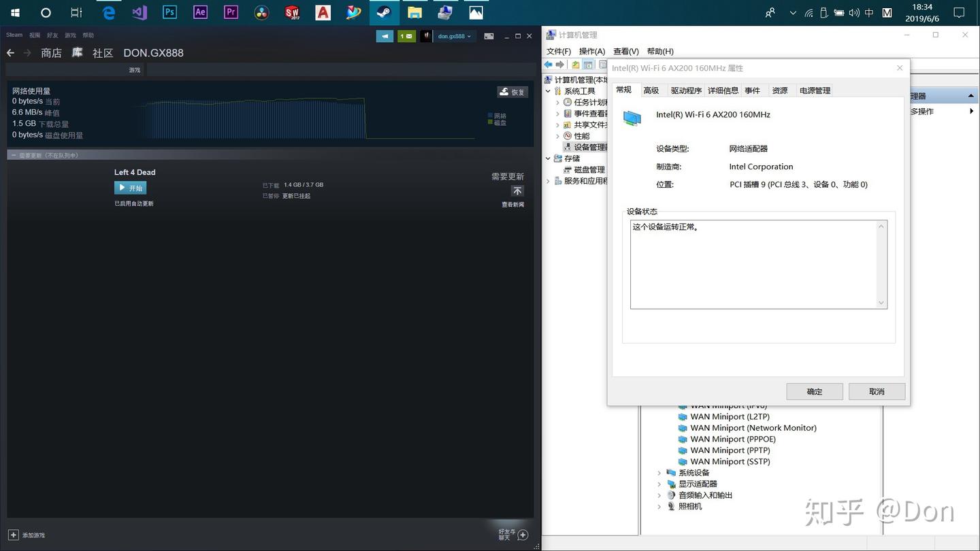
Task: Show hidden system tray icons
Action: [x=793, y=12]
